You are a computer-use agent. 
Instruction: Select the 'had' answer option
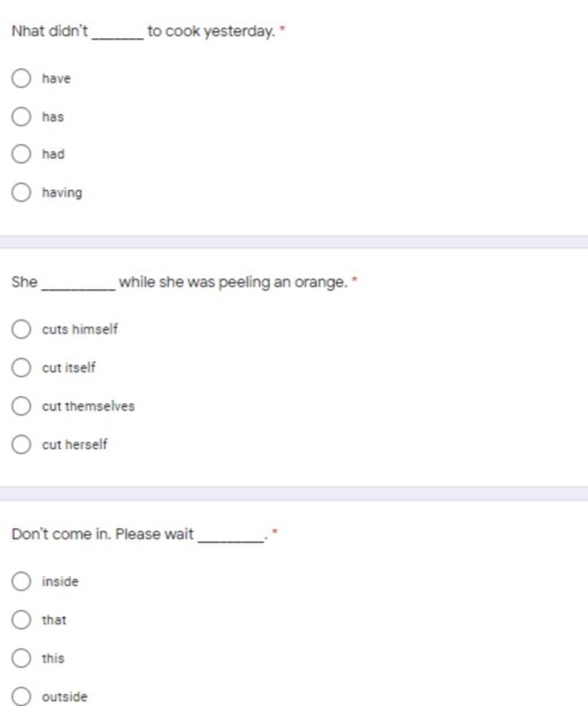point(21,154)
